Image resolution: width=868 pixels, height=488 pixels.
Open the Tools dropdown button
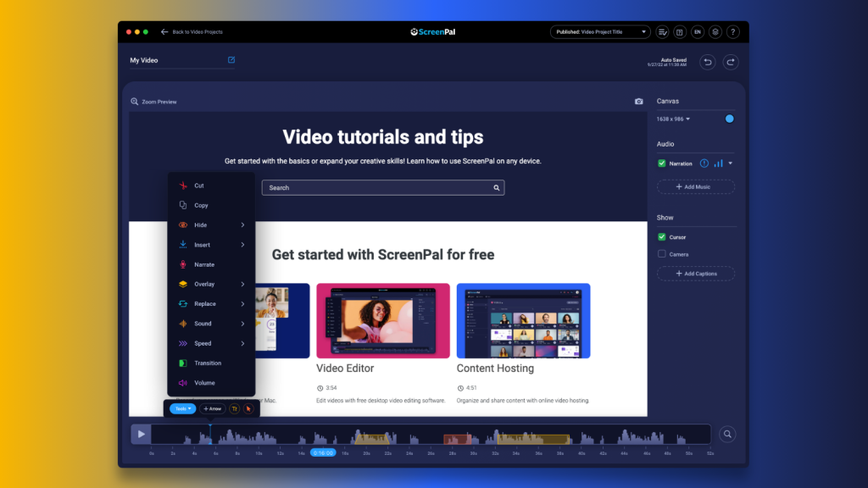point(183,409)
